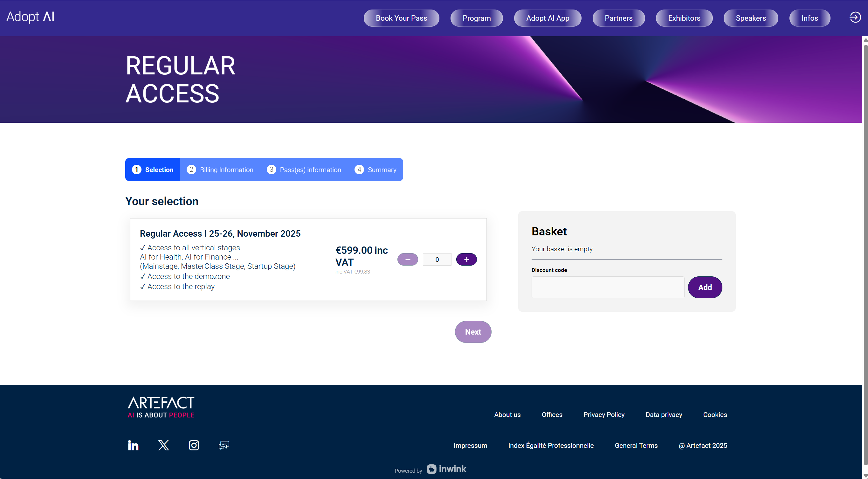Focus the Discount code input field
This screenshot has height=479, width=868.
pos(608,287)
